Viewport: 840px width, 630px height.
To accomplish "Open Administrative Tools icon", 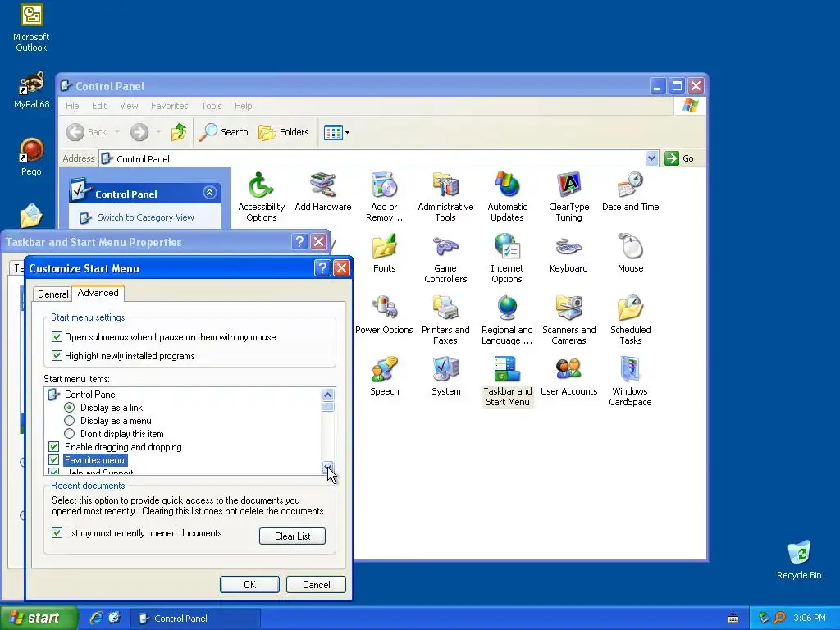I will point(445,196).
